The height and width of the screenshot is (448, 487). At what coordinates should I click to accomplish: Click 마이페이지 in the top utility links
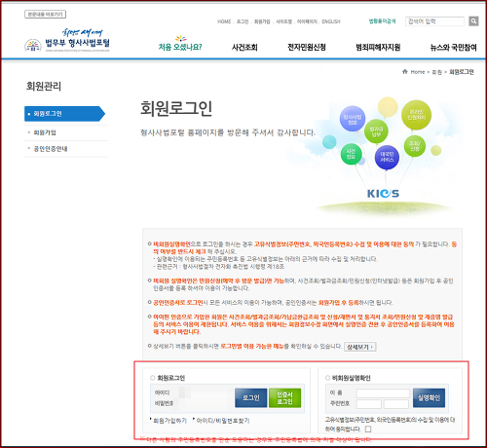pyautogui.click(x=307, y=21)
